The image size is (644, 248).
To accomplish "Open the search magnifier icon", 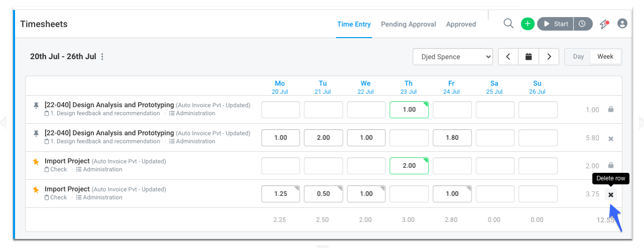I will point(508,24).
